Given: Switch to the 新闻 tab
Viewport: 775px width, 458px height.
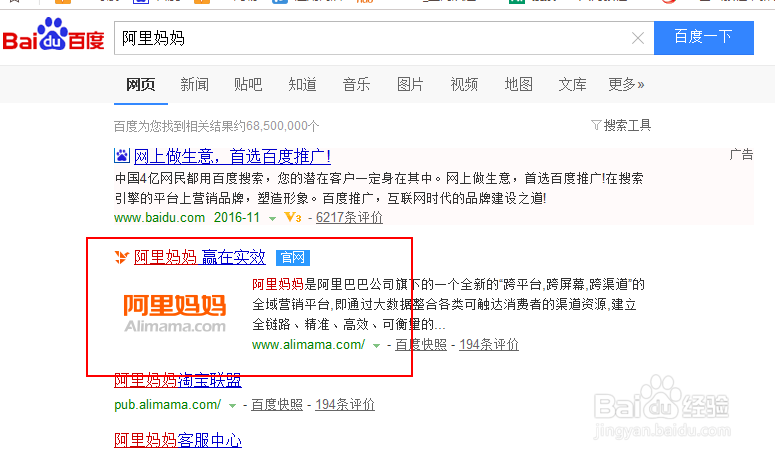Looking at the screenshot, I should [x=194, y=84].
